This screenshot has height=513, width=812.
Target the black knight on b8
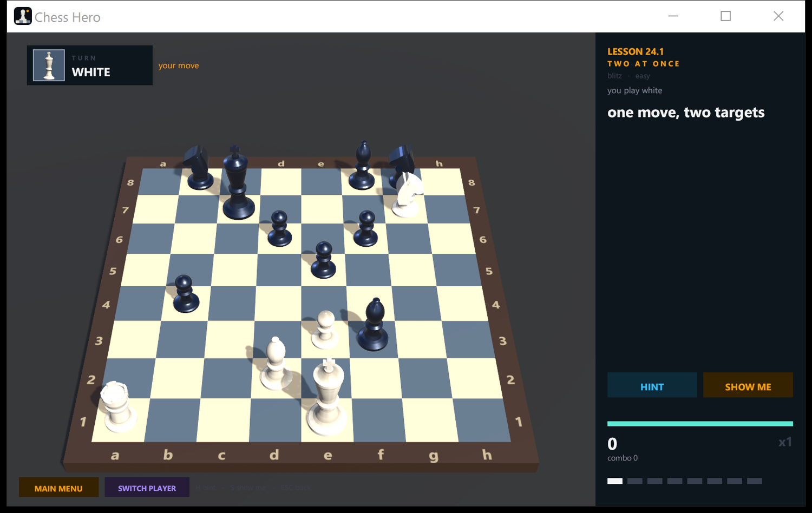tap(199, 167)
